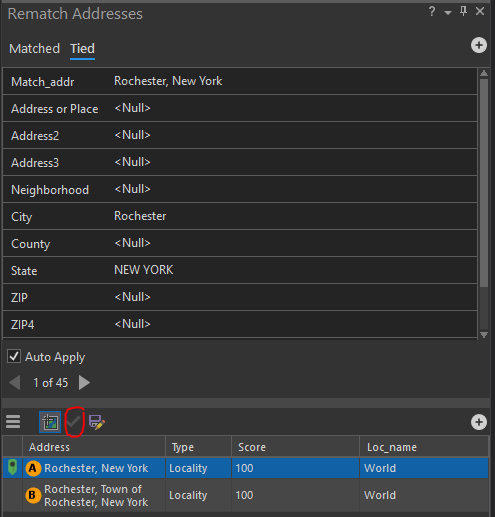Toggle the auto-hide pin icon
This screenshot has height=517, width=495.
(463, 12)
